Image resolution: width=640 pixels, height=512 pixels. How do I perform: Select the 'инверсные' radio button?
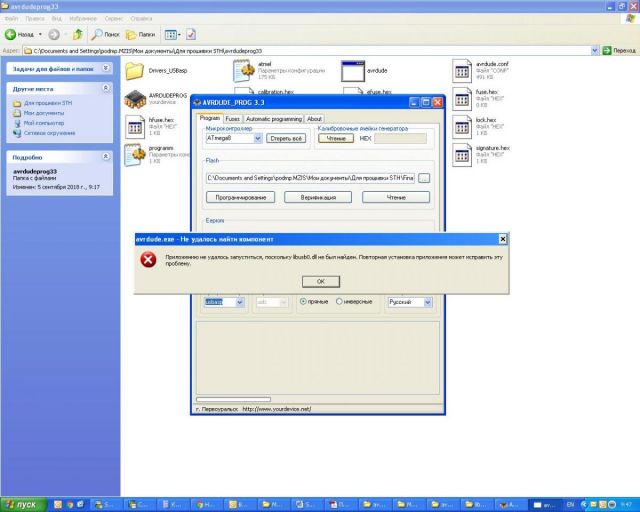pos(340,301)
